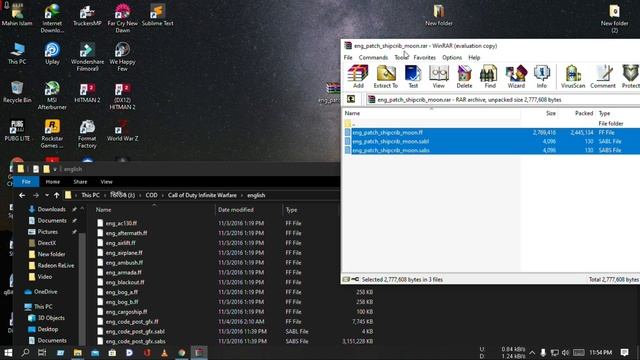Open View tab in File Explorer
The height and width of the screenshot is (360, 640).
pyautogui.click(x=106, y=182)
